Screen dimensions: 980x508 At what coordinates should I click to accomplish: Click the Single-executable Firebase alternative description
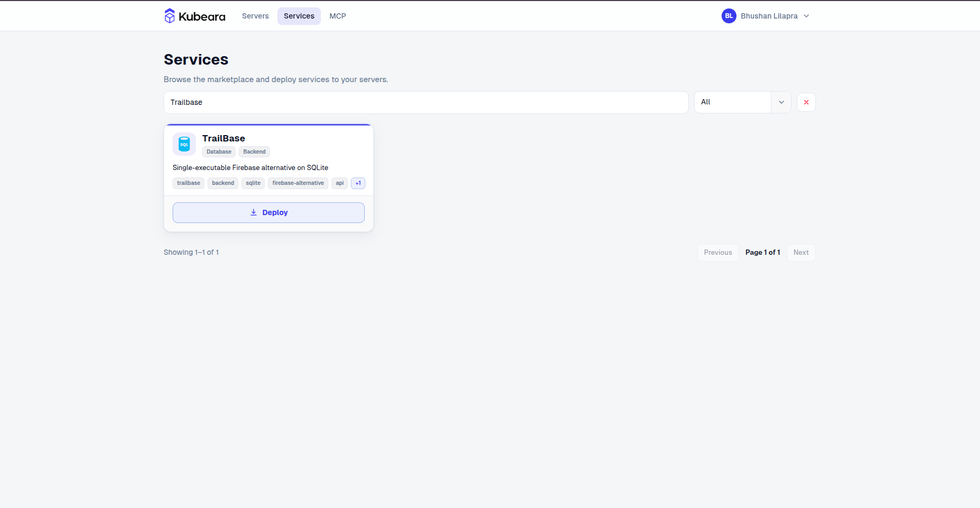pos(250,167)
